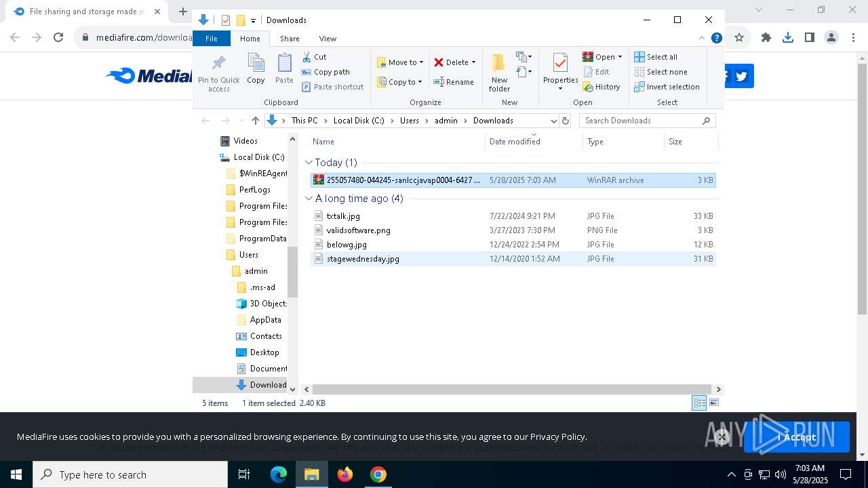This screenshot has width=868, height=488.
Task: Bookmark the MediaFire page with star
Action: 739,38
